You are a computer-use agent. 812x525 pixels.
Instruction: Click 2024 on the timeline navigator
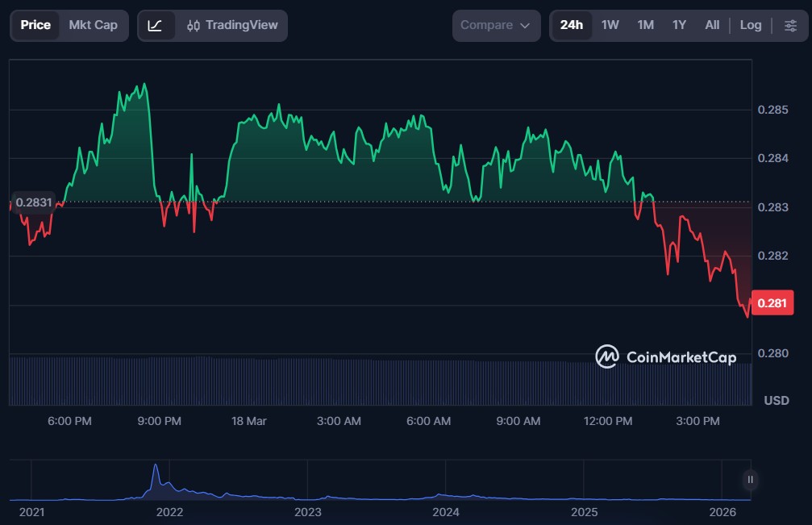click(445, 511)
